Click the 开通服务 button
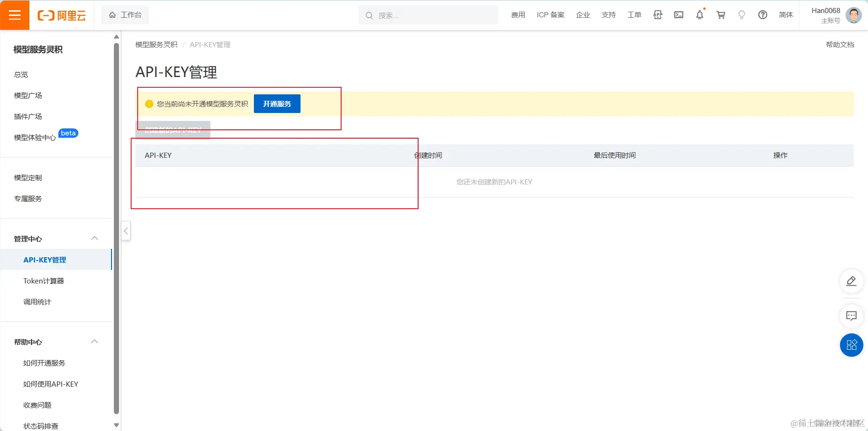 pos(277,104)
